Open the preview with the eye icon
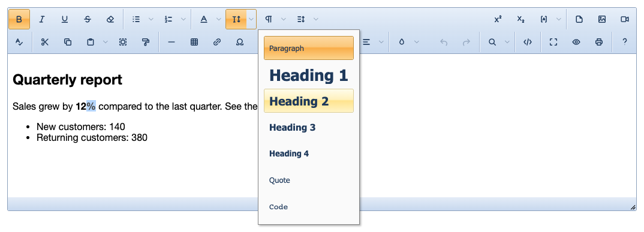The height and width of the screenshot is (232, 644). point(576,42)
